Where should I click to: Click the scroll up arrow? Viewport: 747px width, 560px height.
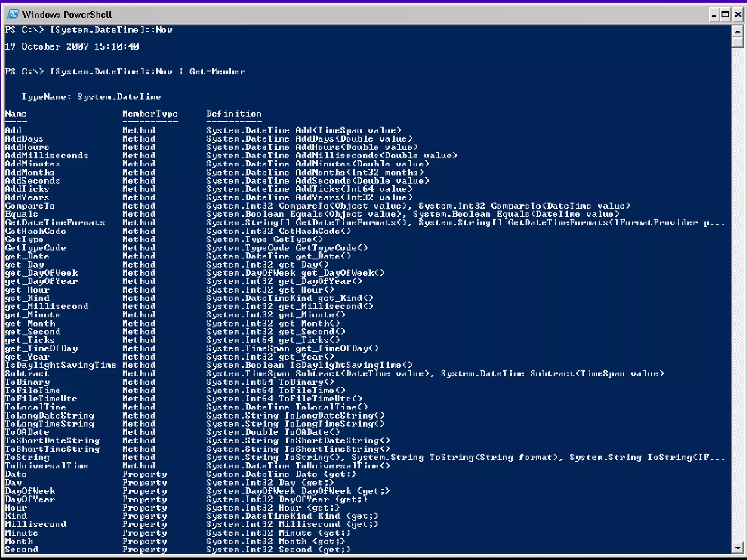(738, 31)
